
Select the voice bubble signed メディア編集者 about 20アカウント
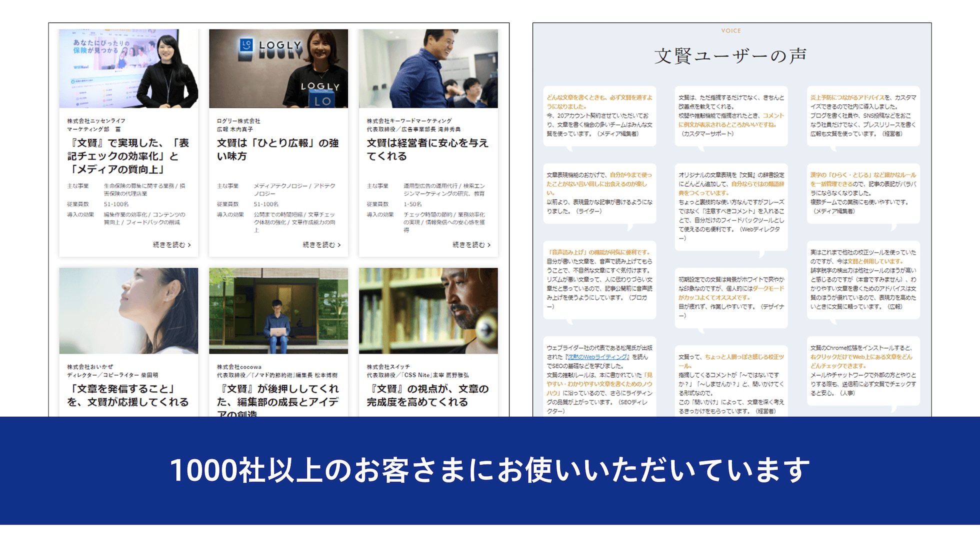tap(599, 116)
